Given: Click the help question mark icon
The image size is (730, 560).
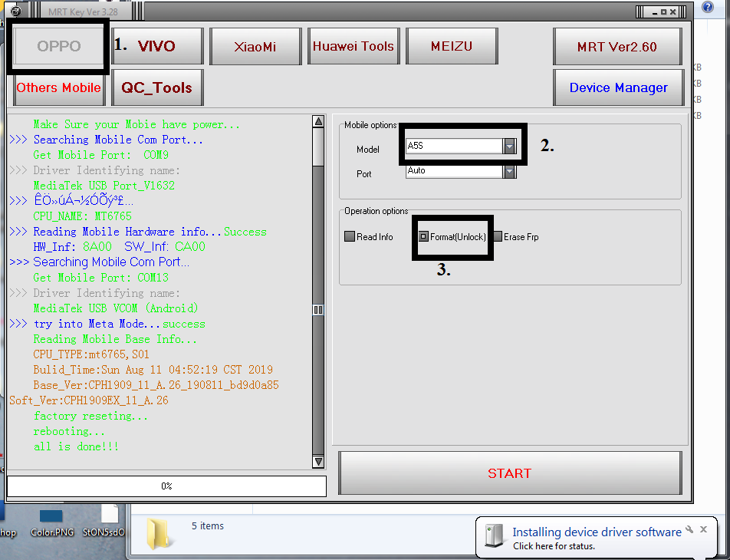Looking at the screenshot, I should coord(708,7).
